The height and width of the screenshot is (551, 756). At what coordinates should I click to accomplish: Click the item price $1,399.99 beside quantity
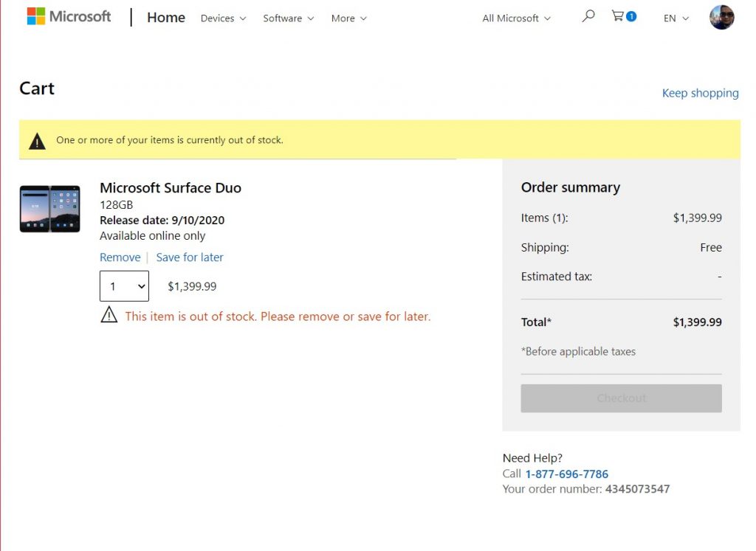(192, 287)
